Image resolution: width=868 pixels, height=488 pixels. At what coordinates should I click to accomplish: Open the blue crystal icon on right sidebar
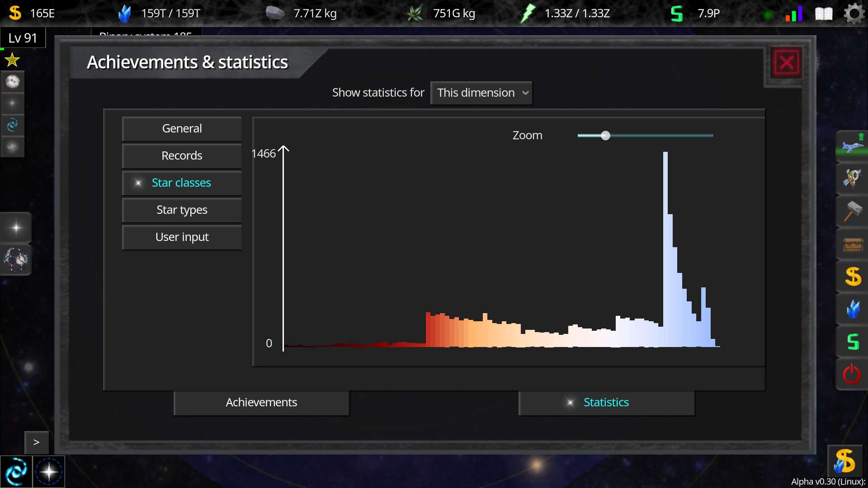852,310
